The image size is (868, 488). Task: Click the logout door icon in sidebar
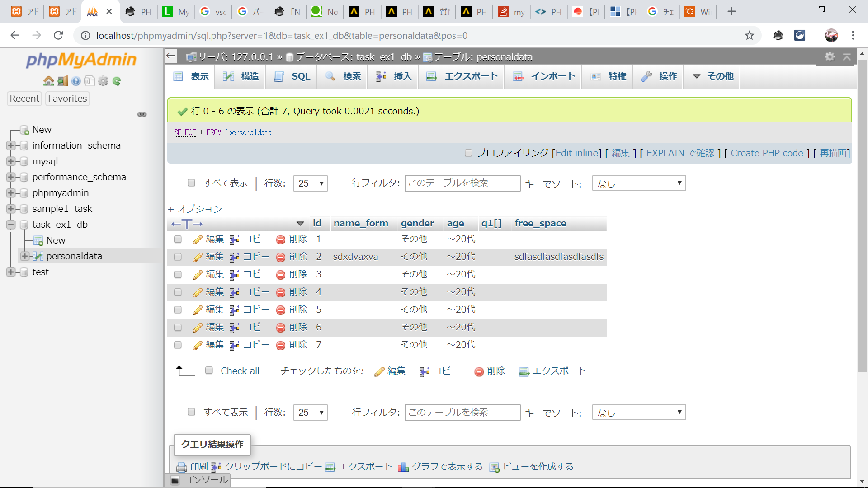click(63, 81)
